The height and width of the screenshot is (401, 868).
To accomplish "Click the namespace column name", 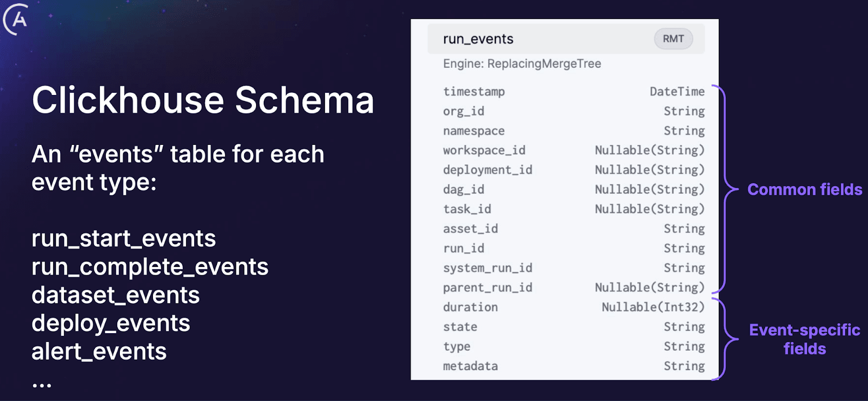I will (474, 131).
